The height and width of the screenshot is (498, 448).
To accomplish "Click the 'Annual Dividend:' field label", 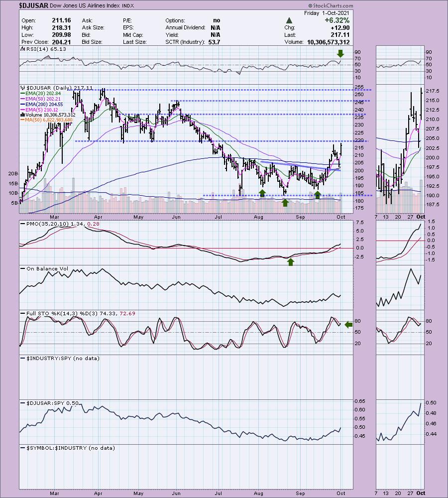I will 186,27.
